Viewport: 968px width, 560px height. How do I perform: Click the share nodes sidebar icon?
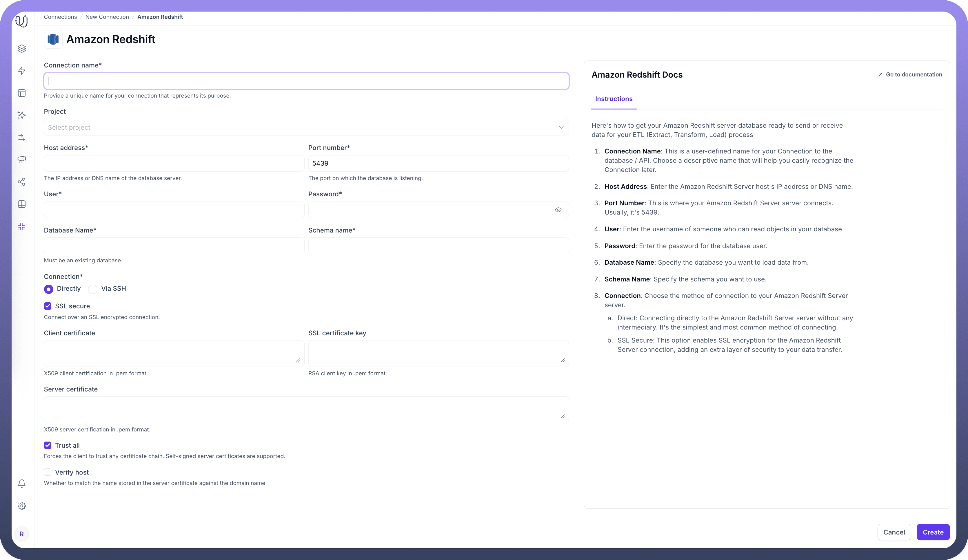tap(21, 182)
